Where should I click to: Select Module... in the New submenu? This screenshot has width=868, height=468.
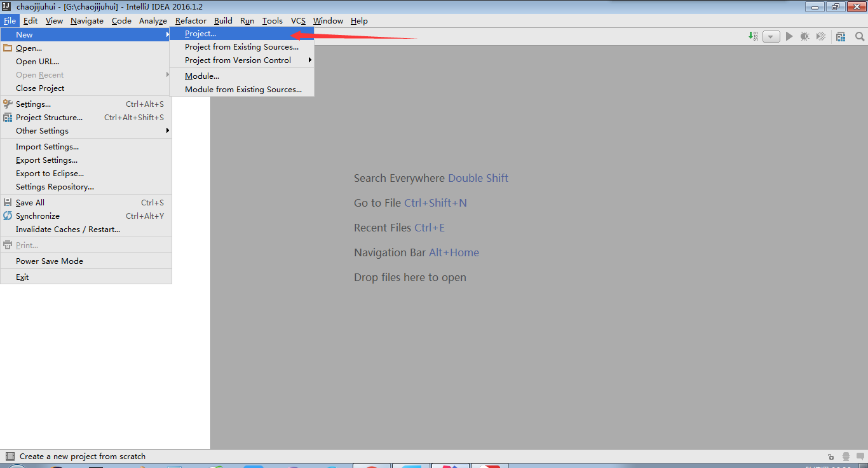pos(241,76)
